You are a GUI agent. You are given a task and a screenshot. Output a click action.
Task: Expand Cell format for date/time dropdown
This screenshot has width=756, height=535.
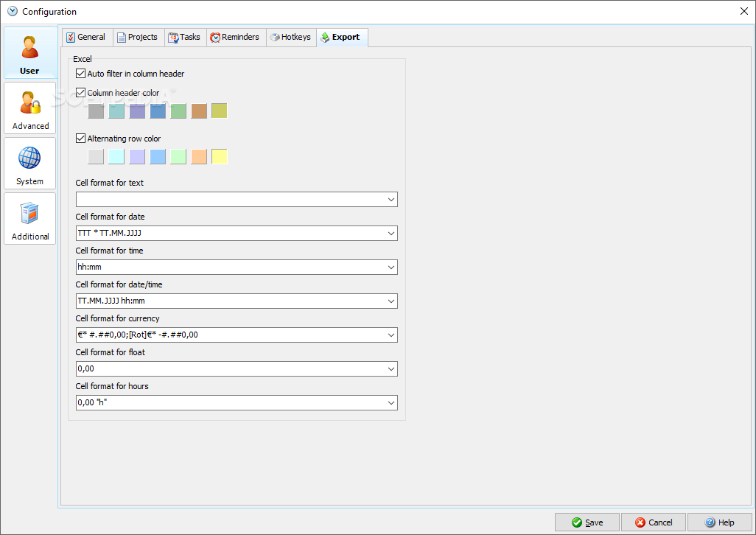click(x=391, y=301)
